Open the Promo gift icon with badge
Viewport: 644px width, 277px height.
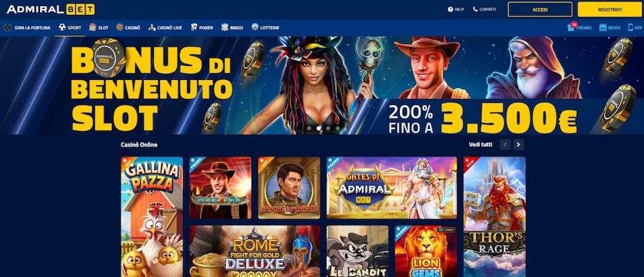(571, 27)
